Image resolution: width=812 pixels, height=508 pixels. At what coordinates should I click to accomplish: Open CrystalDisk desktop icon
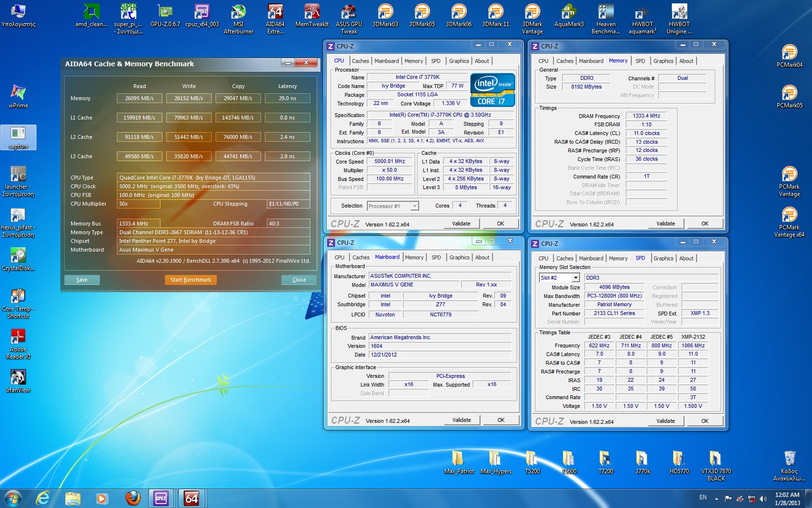[x=18, y=259]
